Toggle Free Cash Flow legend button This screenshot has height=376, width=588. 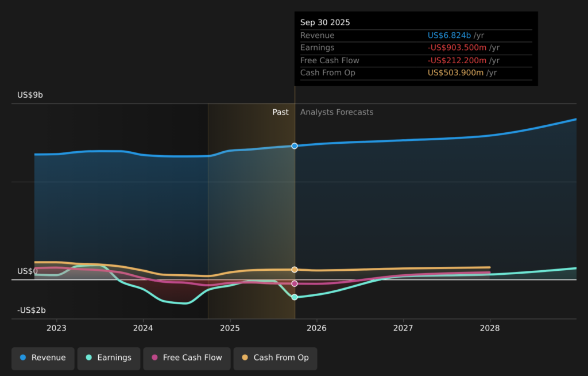187,358
